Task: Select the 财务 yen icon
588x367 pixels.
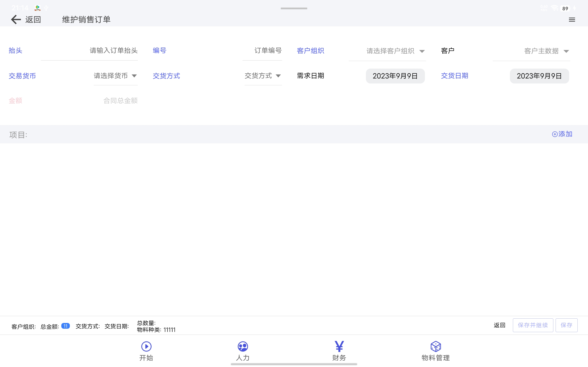Action: tap(339, 346)
